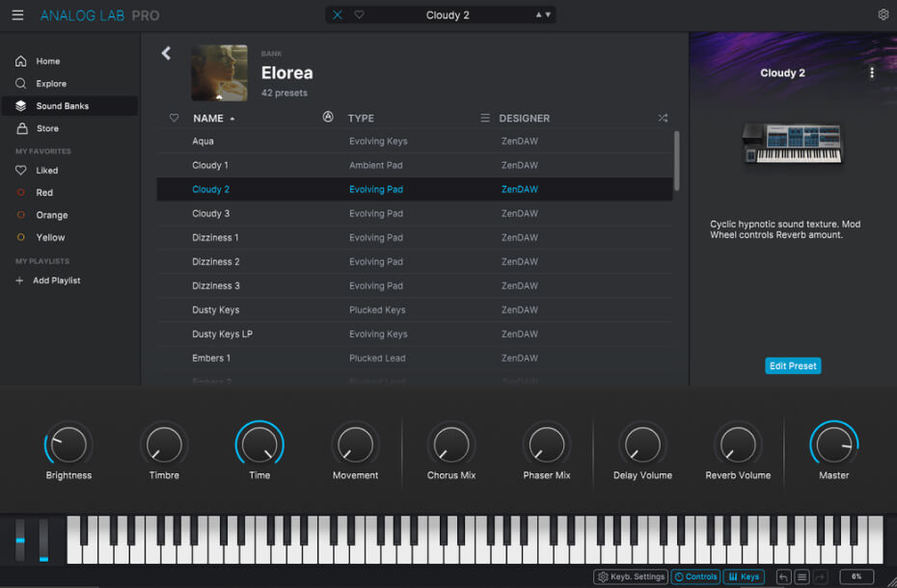This screenshot has width=897, height=588.
Task: Select the Dizziness 3 preset
Action: tap(414, 285)
